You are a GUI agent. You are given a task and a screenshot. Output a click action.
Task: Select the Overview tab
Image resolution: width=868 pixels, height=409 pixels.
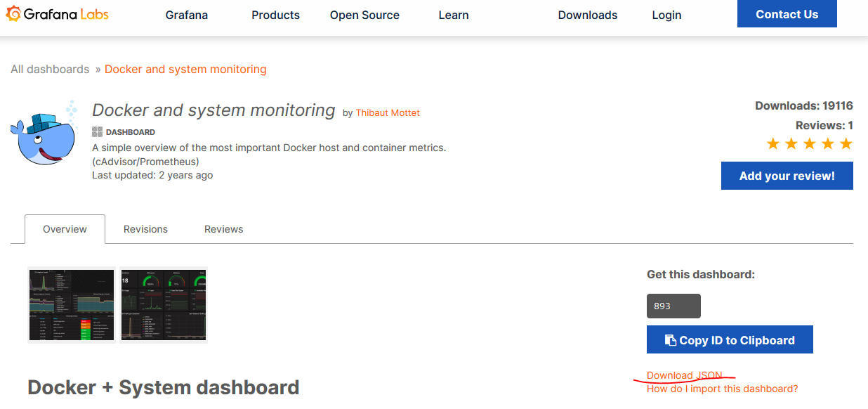click(x=65, y=229)
